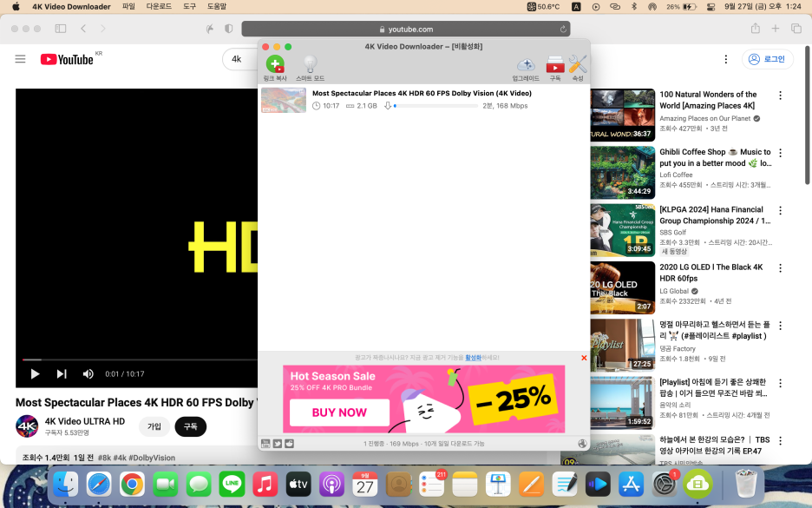Open options for Ghibli Coffee Shop video
The image size is (812, 508).
[780, 153]
